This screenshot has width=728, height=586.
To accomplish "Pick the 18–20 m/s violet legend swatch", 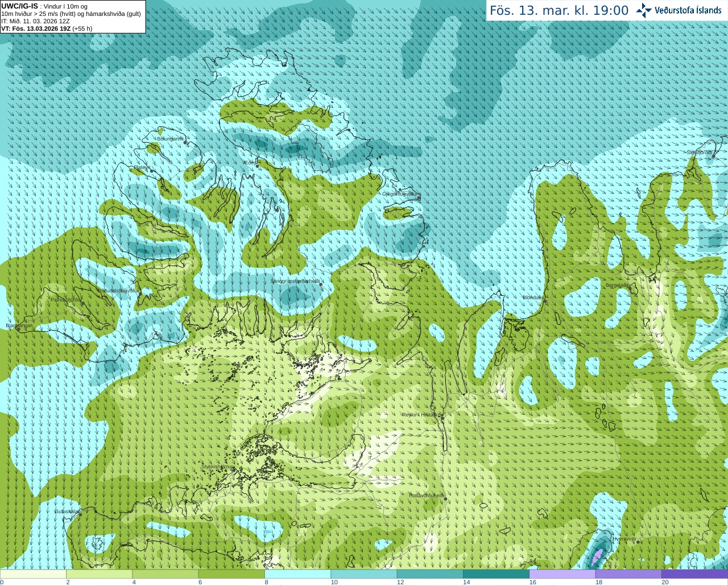I will tap(628, 574).
